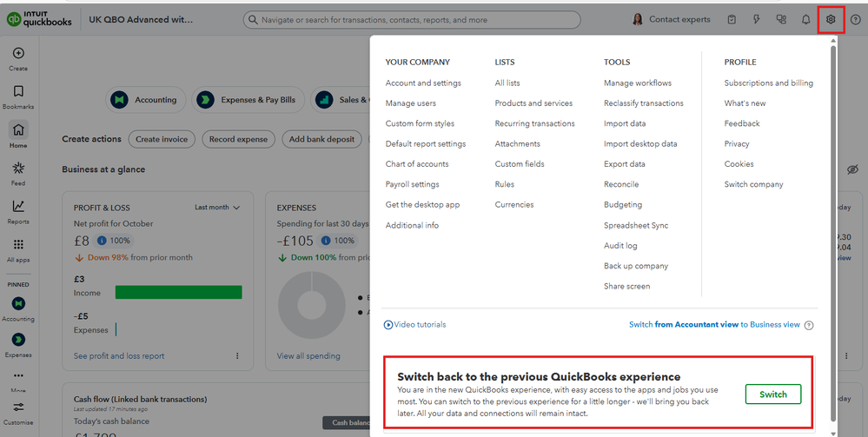Click the Create invoice button

(x=162, y=139)
